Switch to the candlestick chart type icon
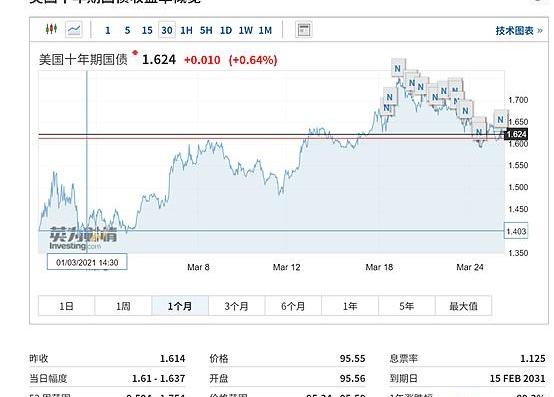This screenshot has height=397, width=554. [x=52, y=29]
